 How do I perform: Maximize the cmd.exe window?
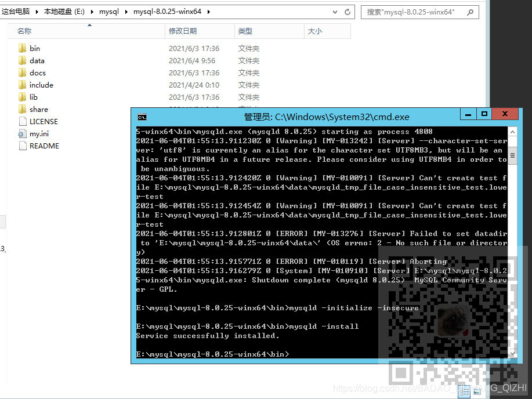pos(484,114)
